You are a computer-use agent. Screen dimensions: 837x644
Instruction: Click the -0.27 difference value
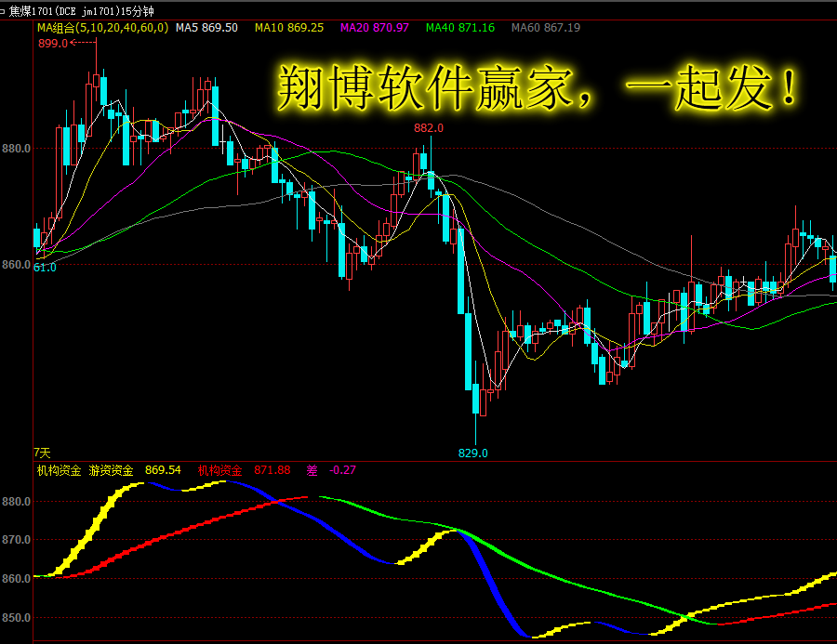pos(342,470)
